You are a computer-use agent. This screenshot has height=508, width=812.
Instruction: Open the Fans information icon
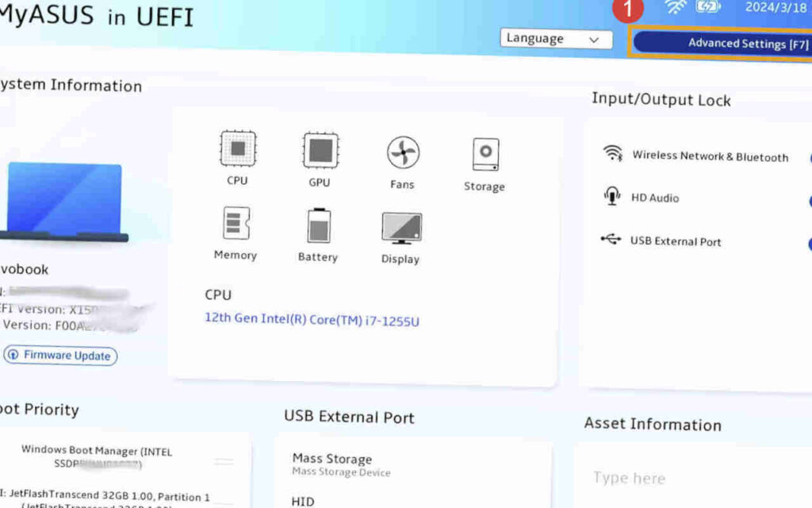(403, 153)
